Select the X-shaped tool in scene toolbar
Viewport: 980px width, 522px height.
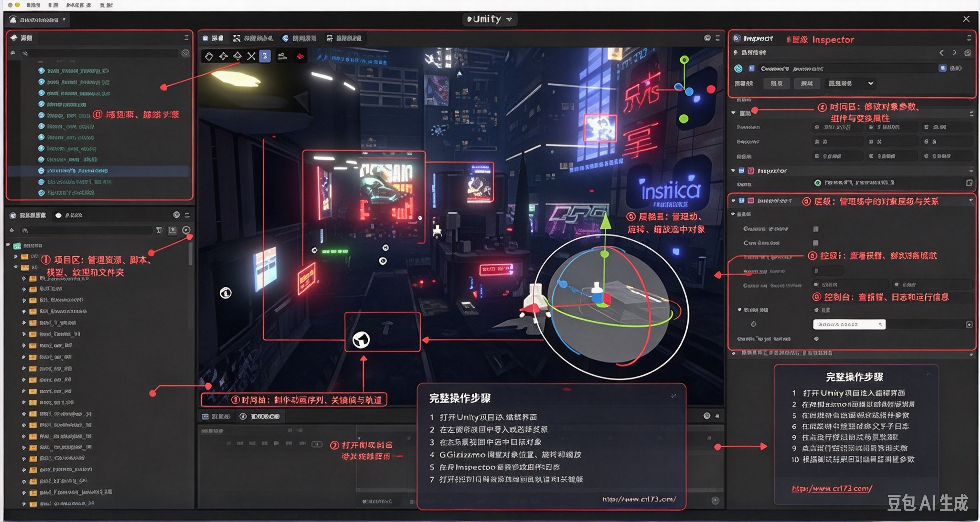pos(251,56)
